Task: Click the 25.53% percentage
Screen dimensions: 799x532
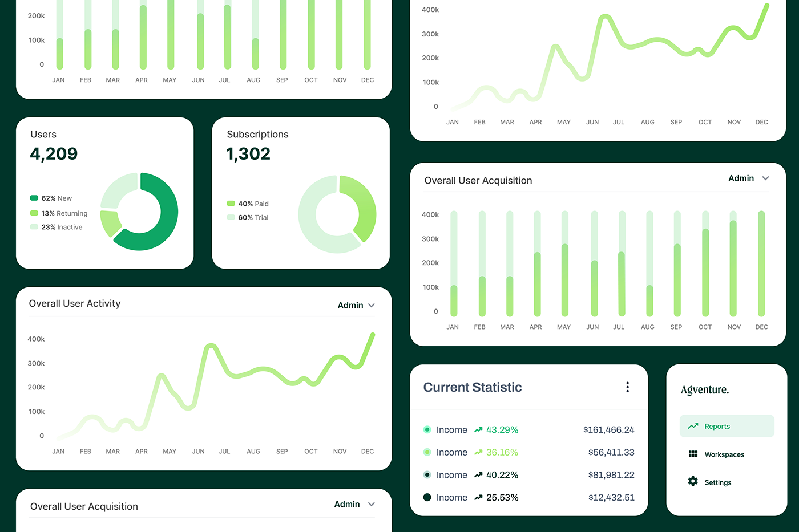Action: pos(502,498)
